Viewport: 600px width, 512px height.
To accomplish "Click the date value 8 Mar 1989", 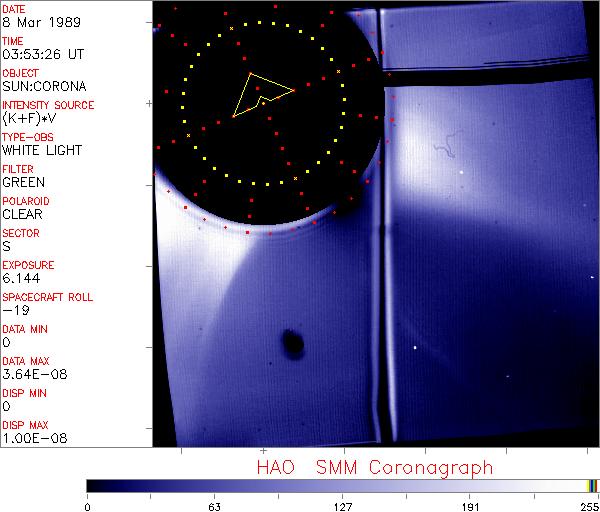I will [x=32, y=22].
